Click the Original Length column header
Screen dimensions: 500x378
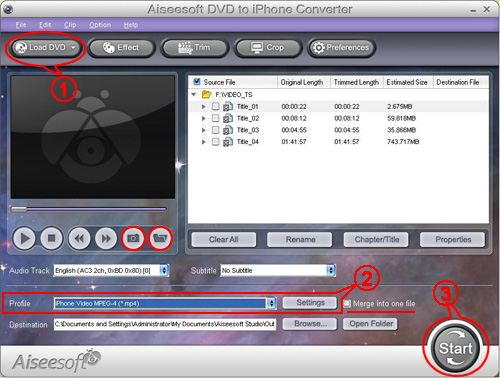[303, 82]
